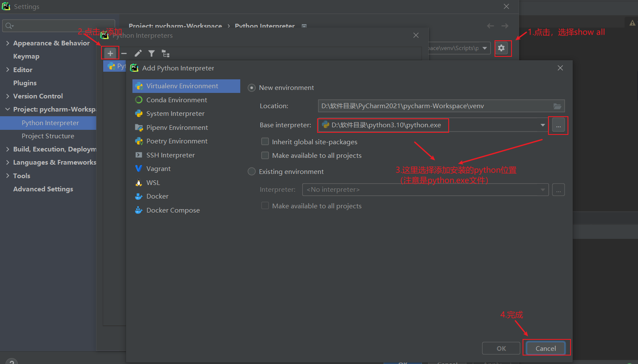Click the search icon in Settings search box

9,26
